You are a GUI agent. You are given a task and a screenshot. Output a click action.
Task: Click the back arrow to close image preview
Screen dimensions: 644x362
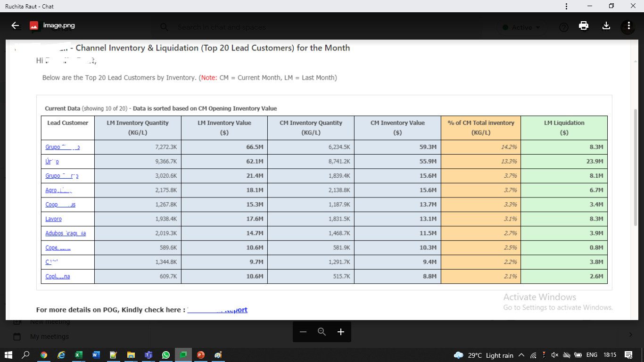coord(16,26)
